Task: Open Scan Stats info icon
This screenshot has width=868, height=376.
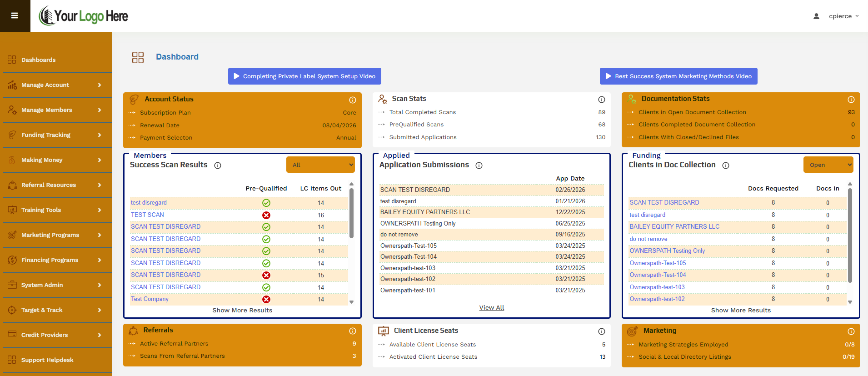Action: [601, 99]
